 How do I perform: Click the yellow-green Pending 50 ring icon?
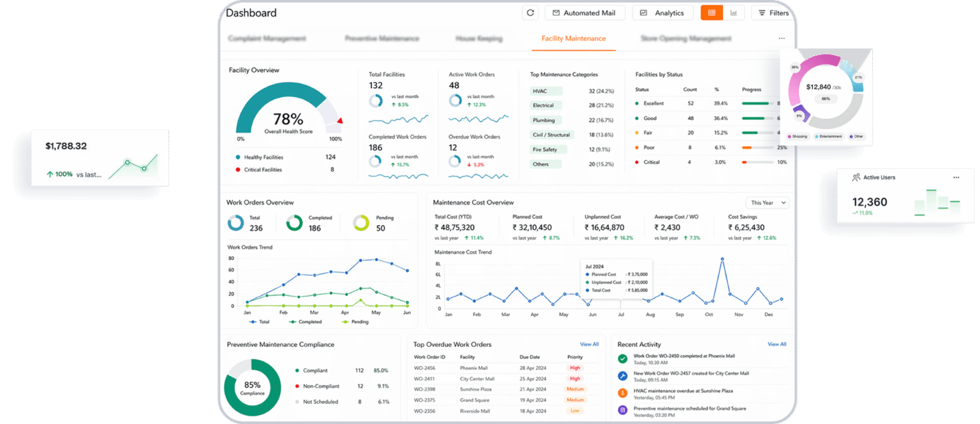361,223
